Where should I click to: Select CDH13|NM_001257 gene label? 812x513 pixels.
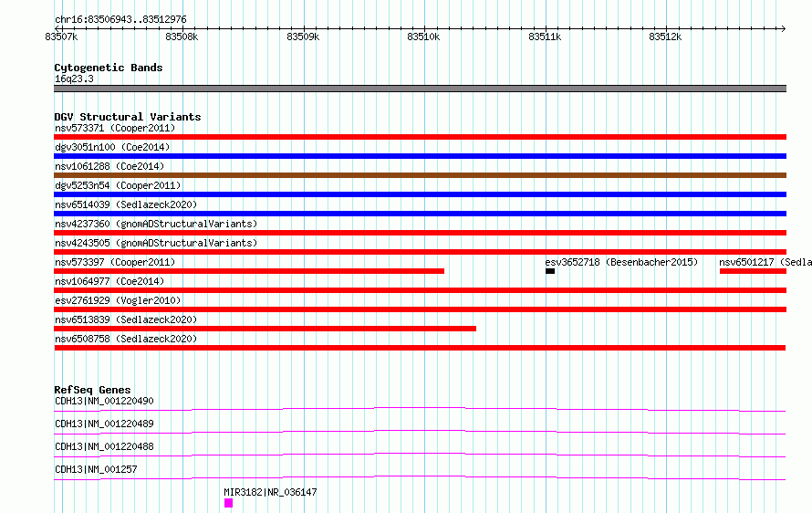pyautogui.click(x=96, y=469)
